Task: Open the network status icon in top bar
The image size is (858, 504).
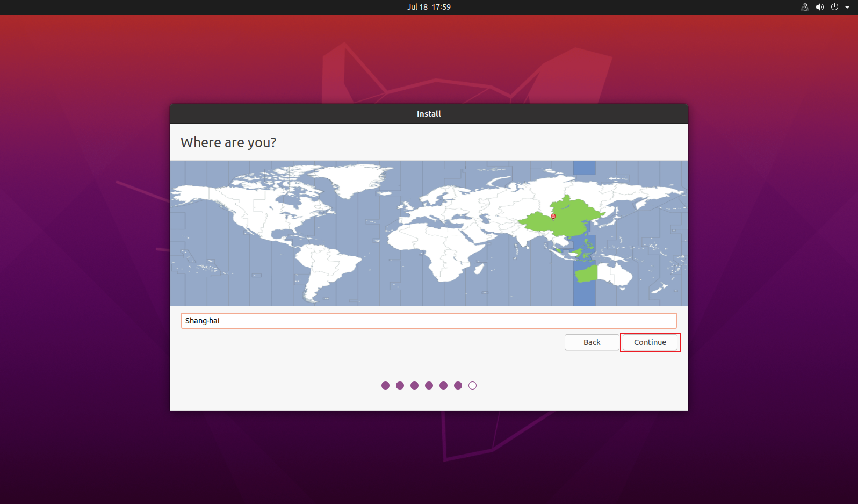Action: pyautogui.click(x=804, y=7)
